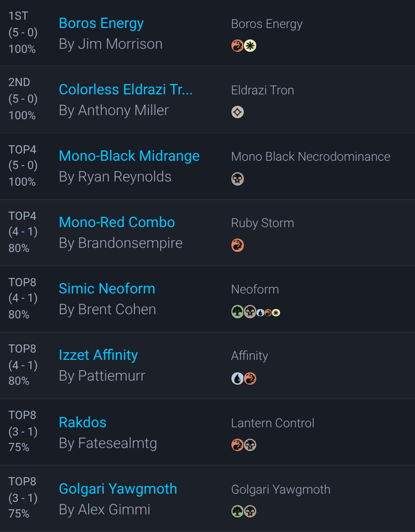Click the white mana icon under Boros Energy
Image resolution: width=415 pixels, height=532 pixels.
click(x=251, y=46)
